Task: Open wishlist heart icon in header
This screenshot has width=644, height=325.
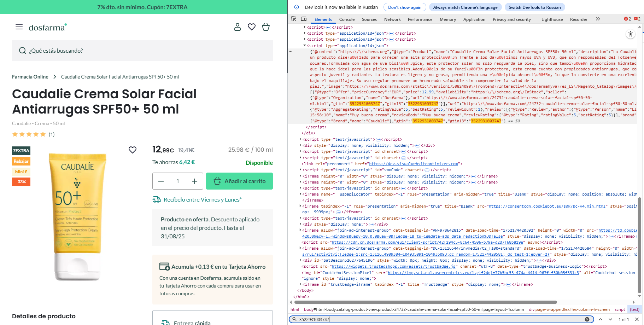Action: point(252,27)
